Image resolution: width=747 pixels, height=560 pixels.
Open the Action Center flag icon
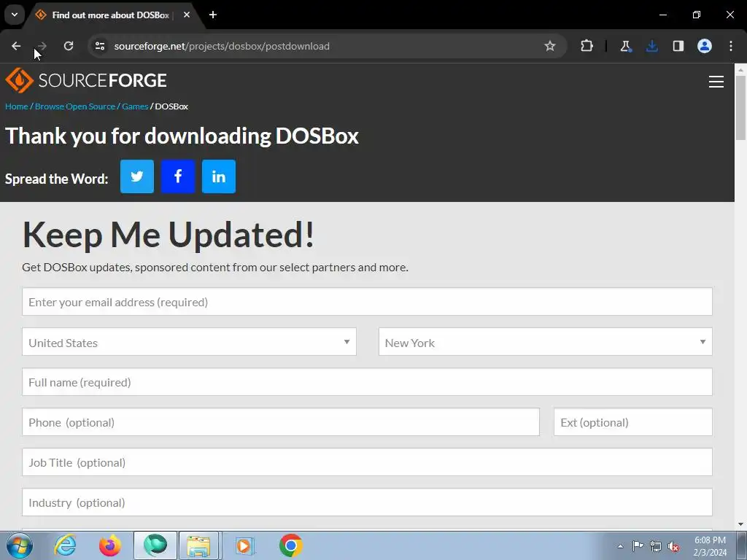(638, 546)
